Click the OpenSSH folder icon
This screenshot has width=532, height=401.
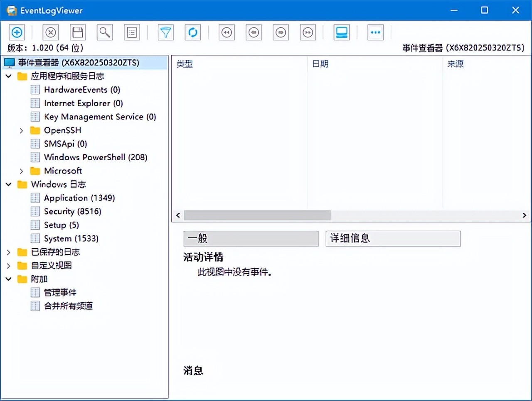(x=35, y=130)
